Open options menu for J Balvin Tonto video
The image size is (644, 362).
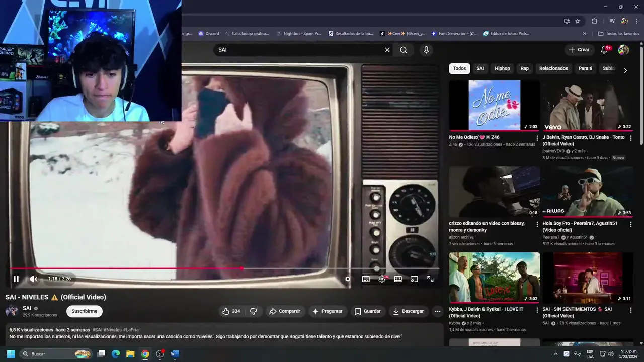(631, 138)
